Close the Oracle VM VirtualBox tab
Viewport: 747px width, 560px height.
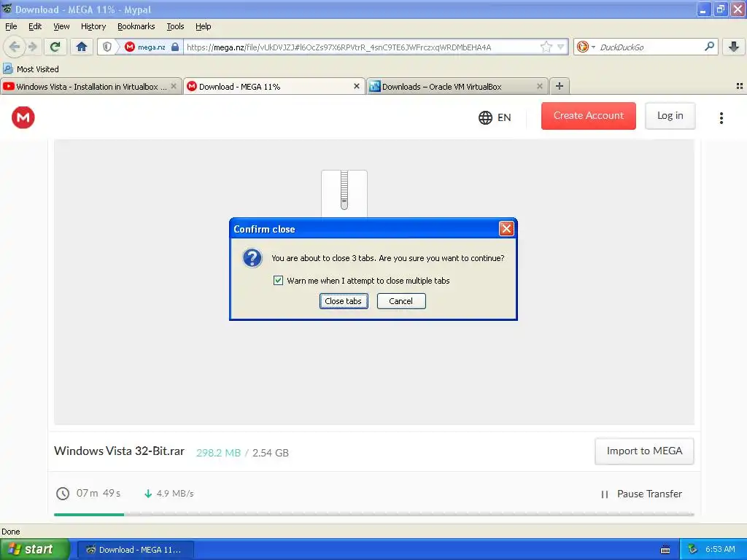(539, 86)
